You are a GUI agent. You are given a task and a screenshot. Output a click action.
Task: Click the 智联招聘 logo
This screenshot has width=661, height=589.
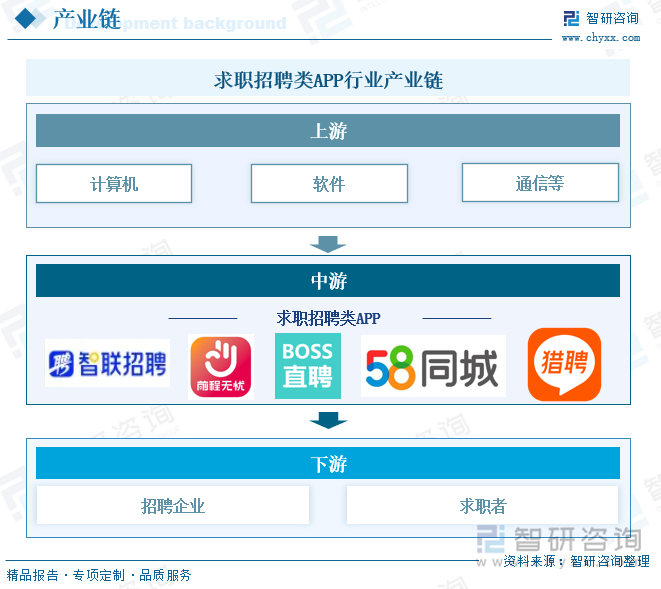coord(107,363)
